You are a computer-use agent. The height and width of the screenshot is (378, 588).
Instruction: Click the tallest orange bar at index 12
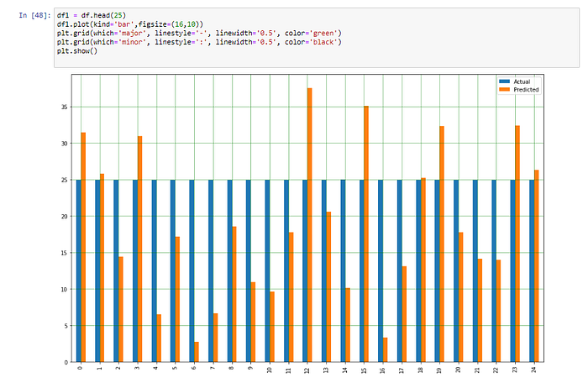tap(310, 225)
